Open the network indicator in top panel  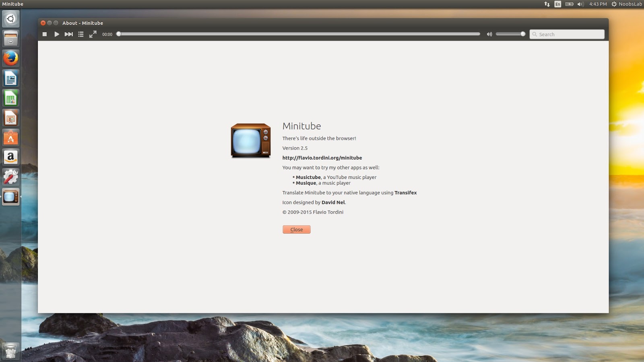point(547,4)
